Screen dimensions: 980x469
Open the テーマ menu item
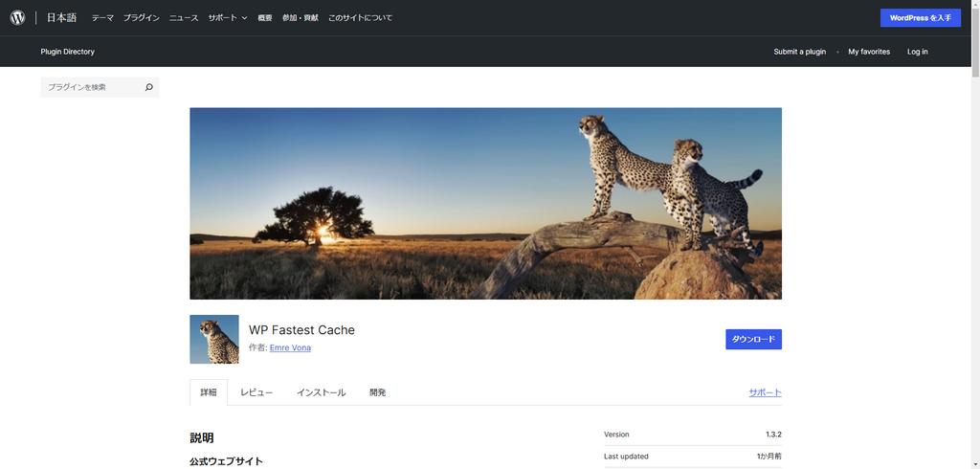point(102,18)
